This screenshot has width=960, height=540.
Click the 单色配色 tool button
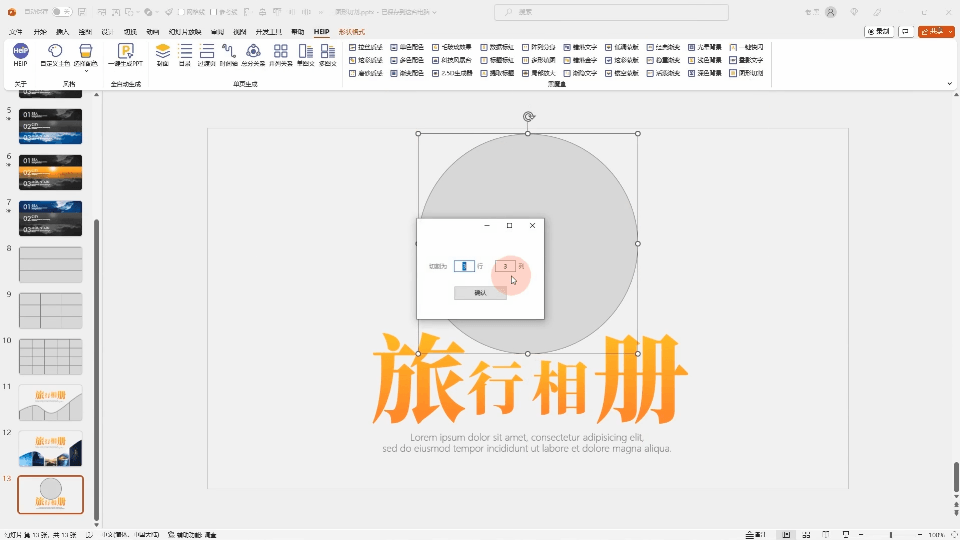pos(407,47)
